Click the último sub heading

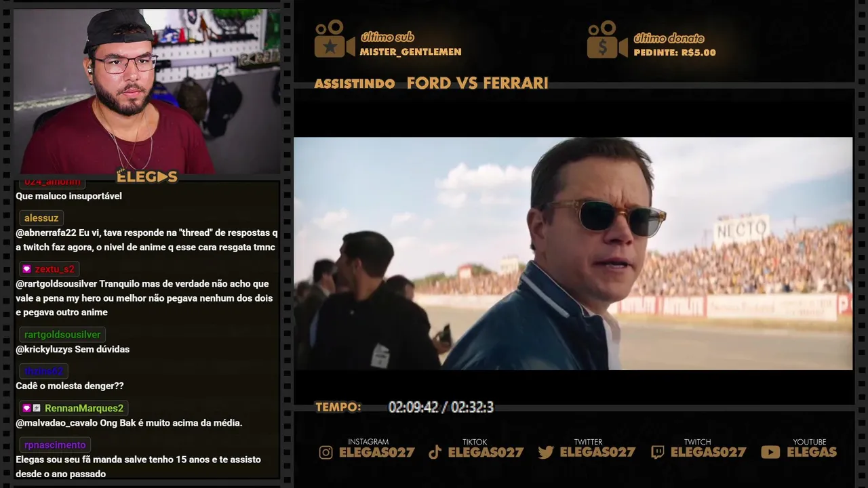[387, 37]
